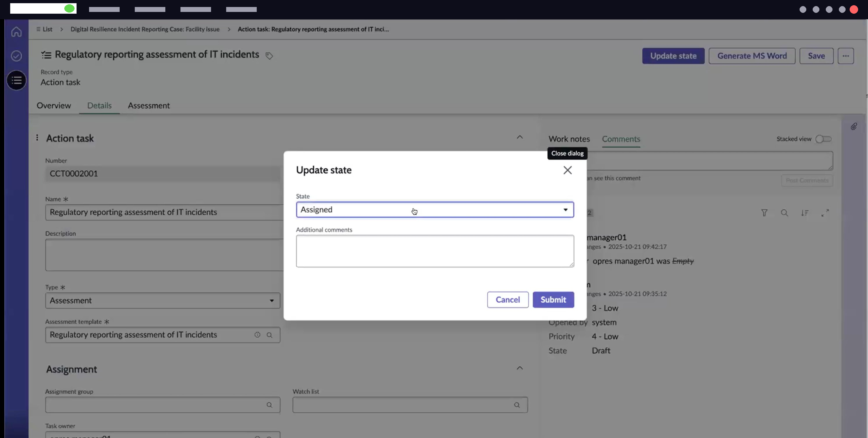Screen dimensions: 868x438
Task: Open the Work notes tab
Action: (x=569, y=139)
